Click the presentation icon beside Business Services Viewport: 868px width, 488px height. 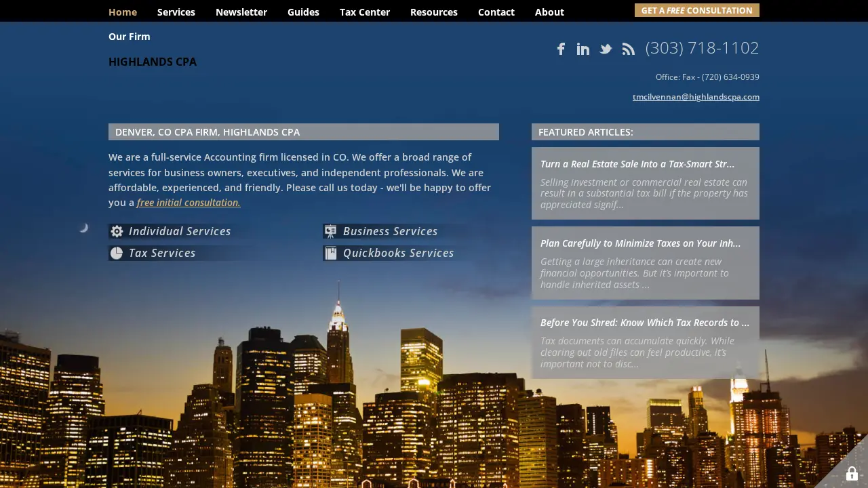tap(330, 232)
